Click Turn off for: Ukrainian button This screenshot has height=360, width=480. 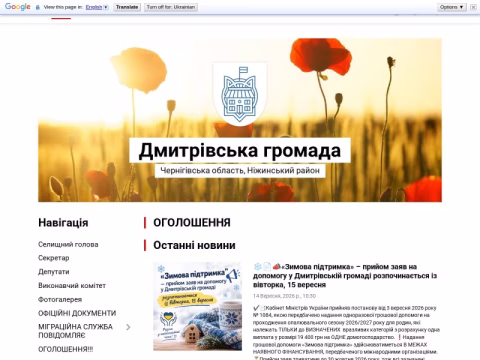171,7
